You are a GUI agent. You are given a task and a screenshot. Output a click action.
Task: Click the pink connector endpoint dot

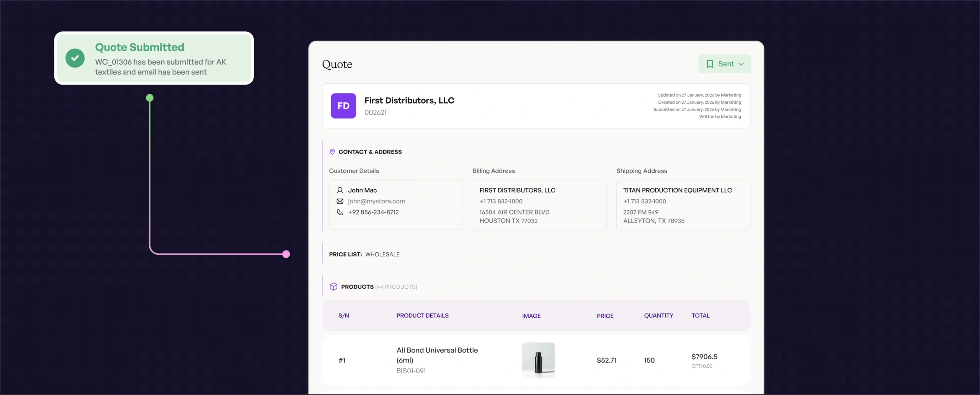pyautogui.click(x=286, y=254)
